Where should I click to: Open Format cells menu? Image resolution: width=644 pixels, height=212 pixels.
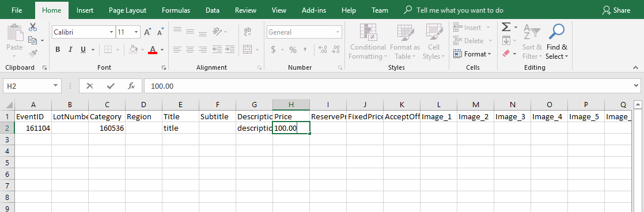(x=472, y=54)
